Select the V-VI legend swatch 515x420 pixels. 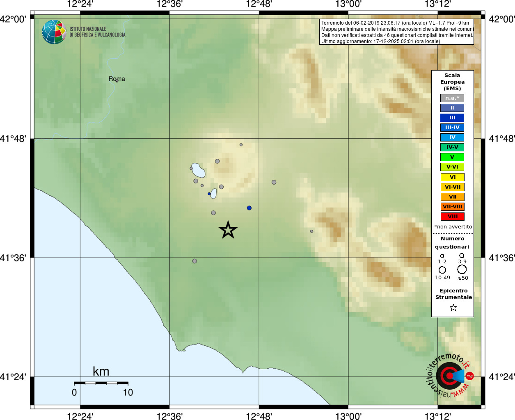pyautogui.click(x=452, y=167)
